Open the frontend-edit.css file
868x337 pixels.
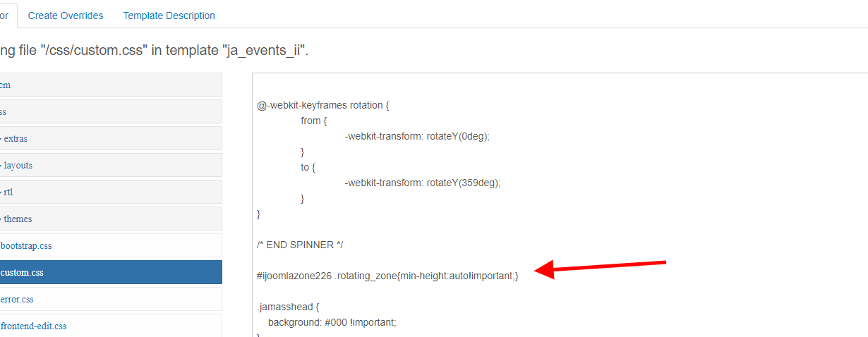tap(34, 326)
